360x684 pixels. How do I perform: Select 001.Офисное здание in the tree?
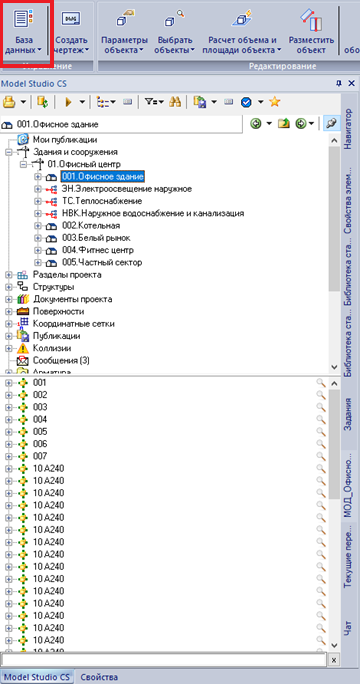point(103,177)
